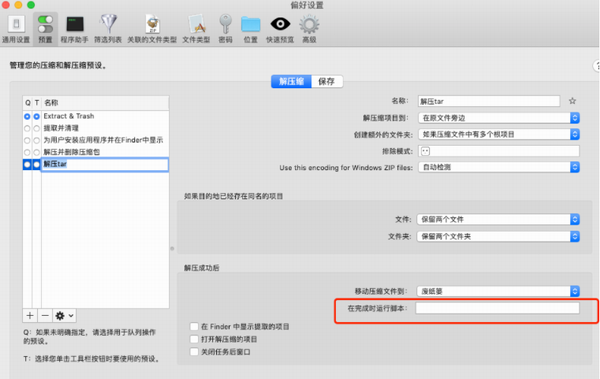Open the 创建额外的文件夹 dropdown
This screenshot has height=379, width=600.
point(499,134)
